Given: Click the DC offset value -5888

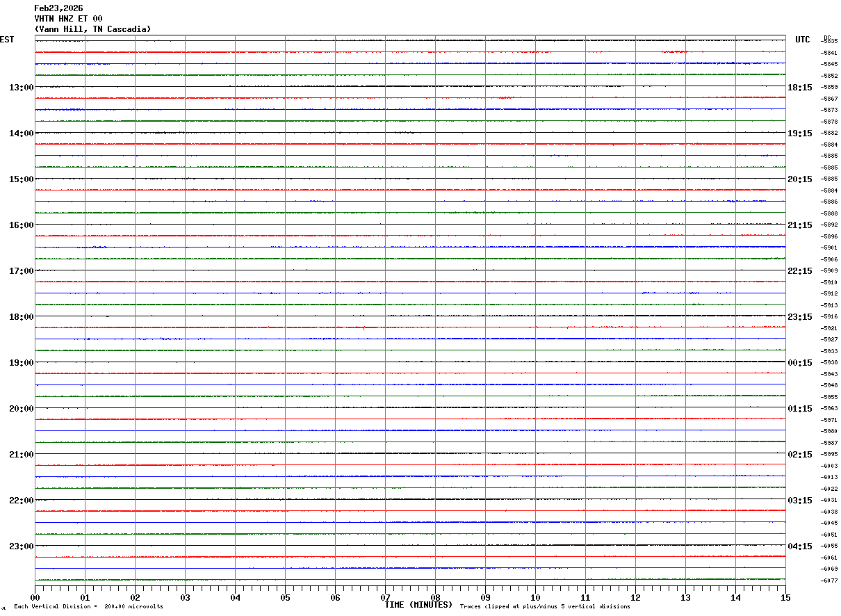Looking at the screenshot, I should (x=829, y=213).
